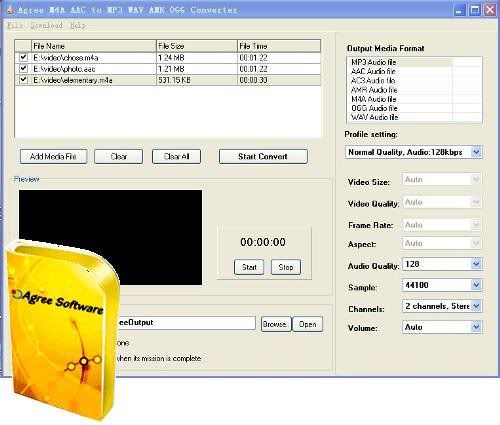500x425 pixels.
Task: Uncheck the E:\video\photo.aac file checkbox
Action: (23, 69)
